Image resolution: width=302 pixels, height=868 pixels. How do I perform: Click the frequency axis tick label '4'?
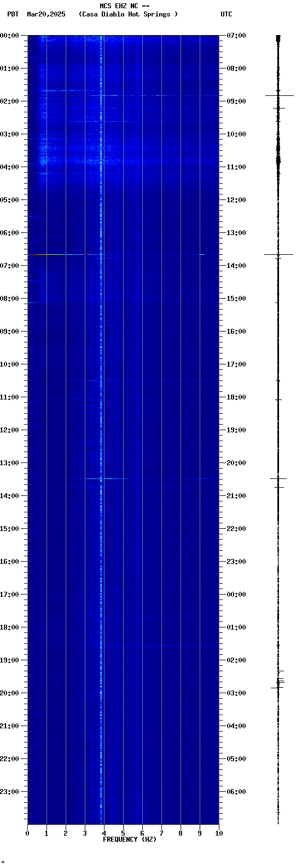click(x=104, y=833)
